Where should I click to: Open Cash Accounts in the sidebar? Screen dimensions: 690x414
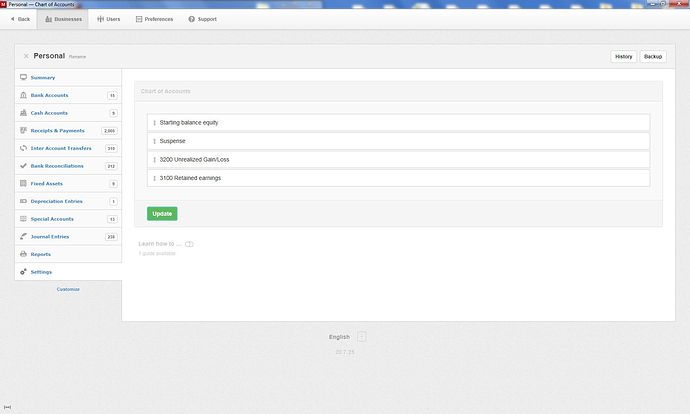click(x=68, y=113)
